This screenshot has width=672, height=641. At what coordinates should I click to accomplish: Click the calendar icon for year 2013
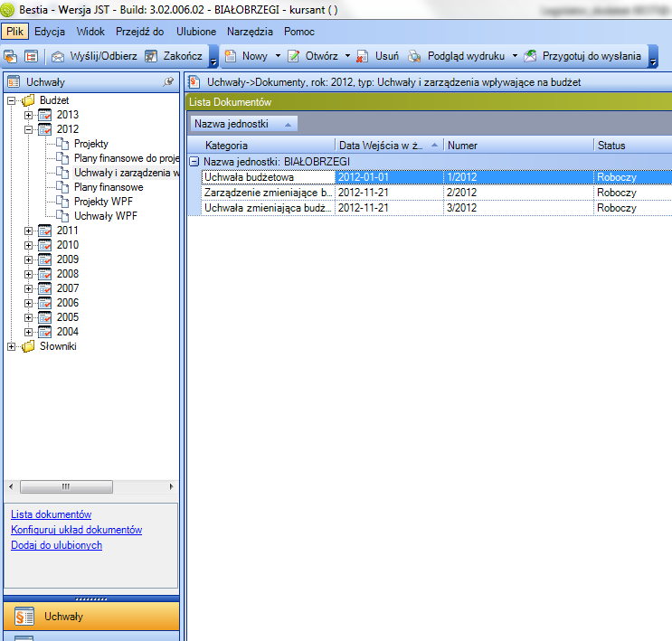click(x=44, y=115)
